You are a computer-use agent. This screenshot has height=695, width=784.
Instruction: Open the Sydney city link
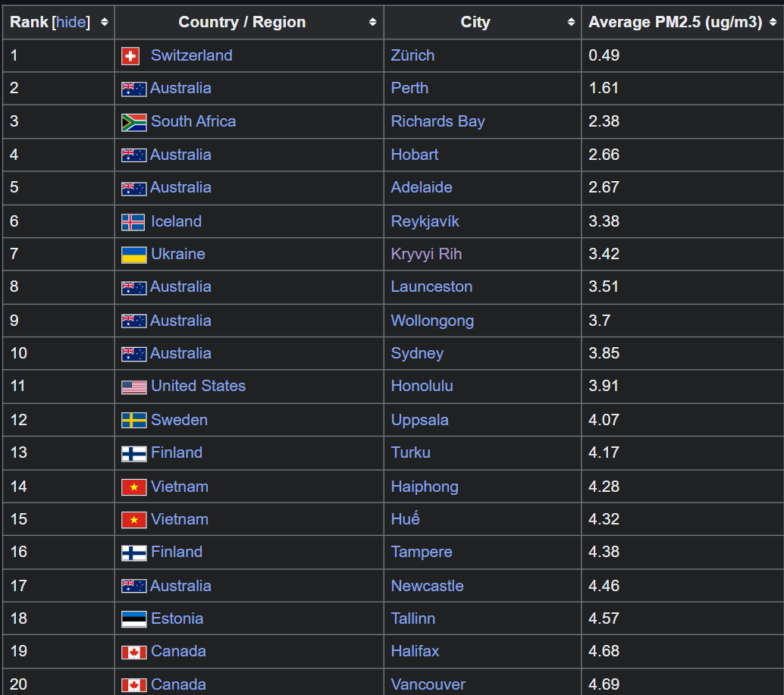tap(417, 353)
